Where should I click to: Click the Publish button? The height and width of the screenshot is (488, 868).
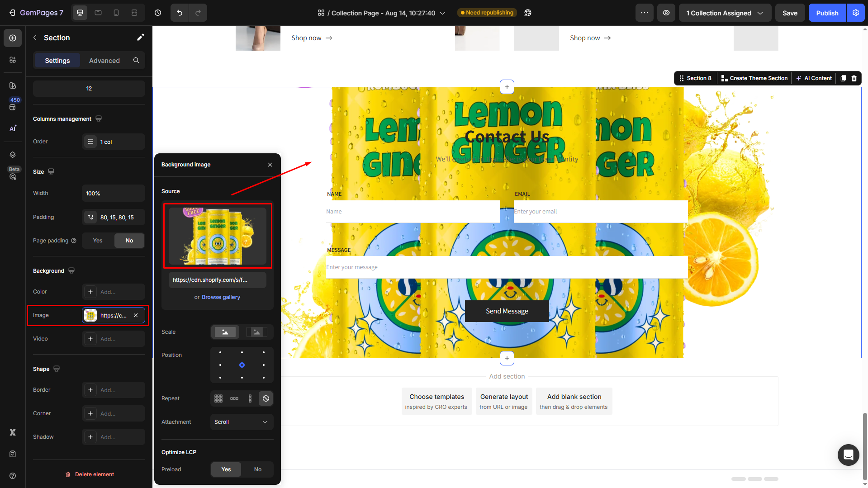(x=827, y=13)
